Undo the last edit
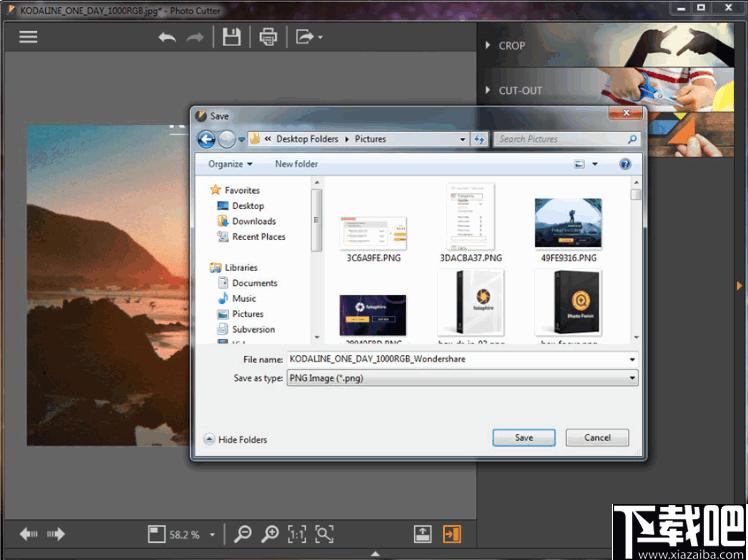The width and height of the screenshot is (748, 560). point(167,37)
